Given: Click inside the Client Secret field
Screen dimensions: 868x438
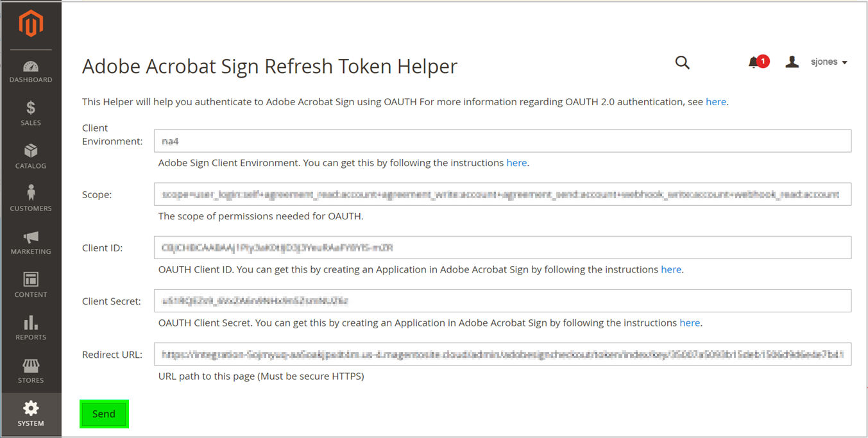Looking at the screenshot, I should point(502,301).
